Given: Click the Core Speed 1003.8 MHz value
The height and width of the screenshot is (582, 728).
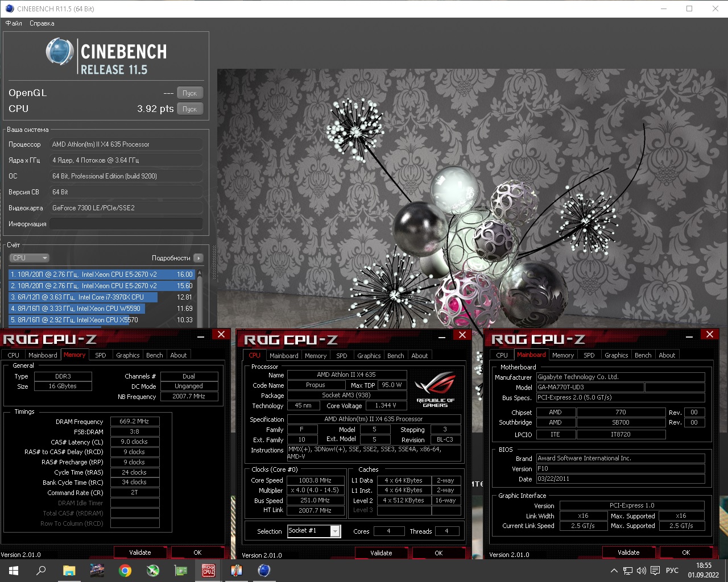Looking at the screenshot, I should (316, 480).
